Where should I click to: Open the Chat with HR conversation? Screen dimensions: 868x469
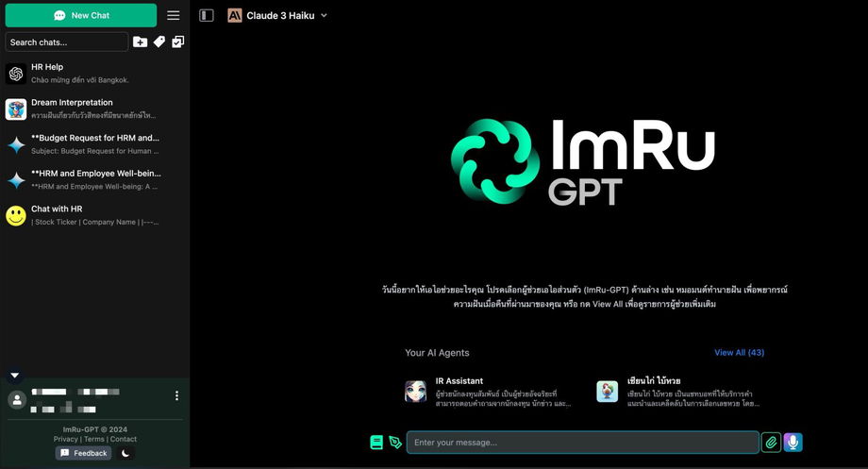point(94,215)
